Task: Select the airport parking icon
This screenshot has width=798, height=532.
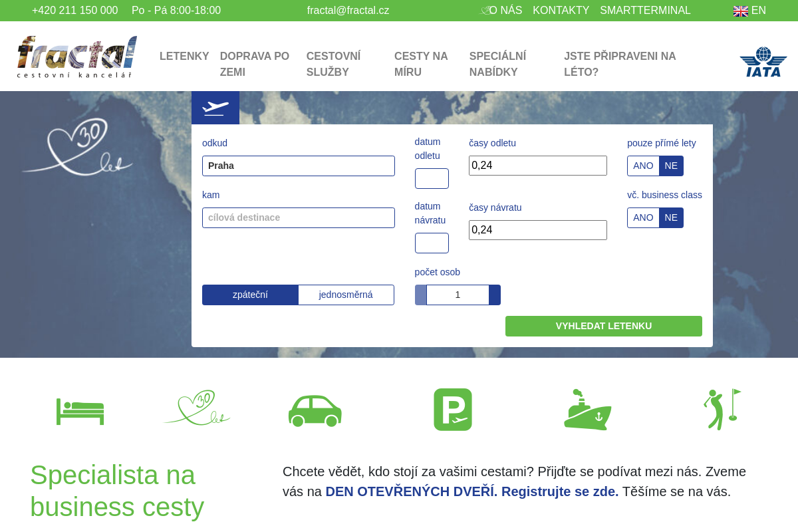Action: (x=453, y=410)
